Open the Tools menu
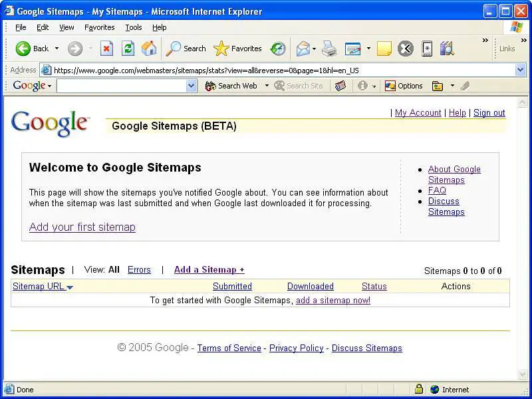The image size is (532, 399). (134, 27)
